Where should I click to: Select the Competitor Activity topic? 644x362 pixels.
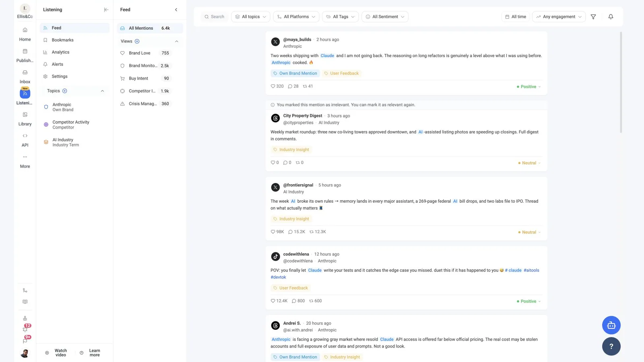tap(74, 125)
